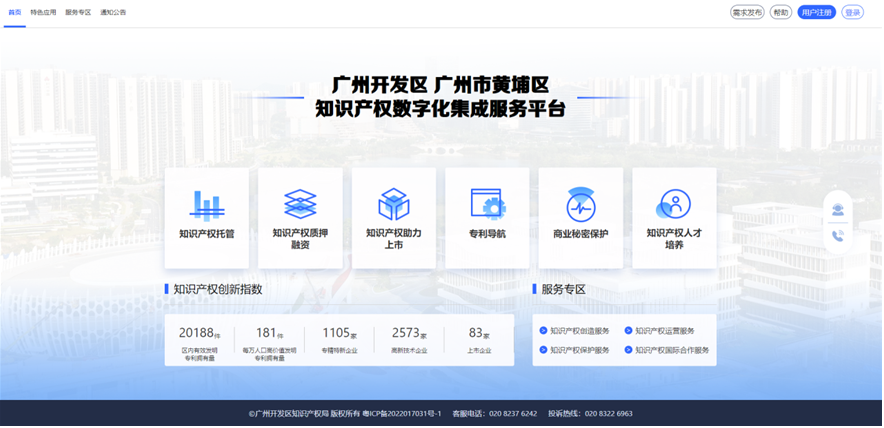Open the 知识产权运营服务 link
884x428 pixels.
pyautogui.click(x=665, y=331)
